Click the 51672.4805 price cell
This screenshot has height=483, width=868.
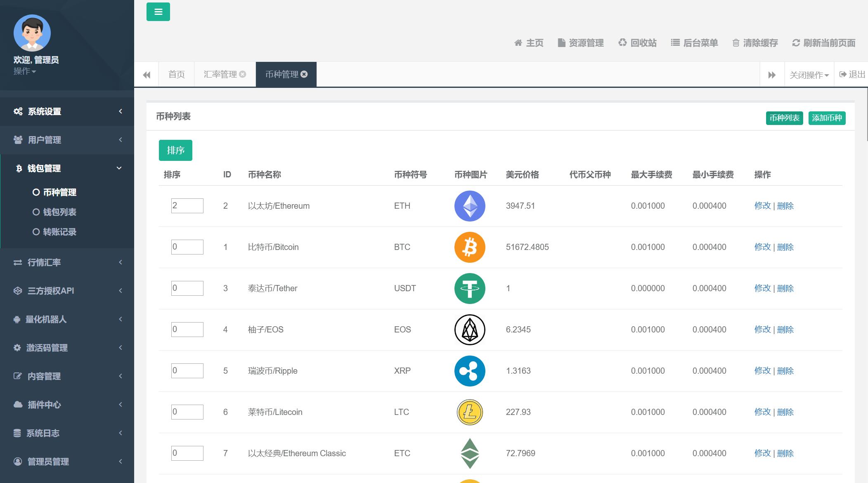click(527, 247)
